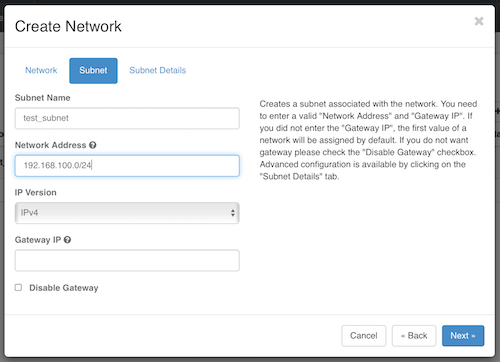Click the Disable Gateway label text
This screenshot has width=500, height=362.
(64, 288)
